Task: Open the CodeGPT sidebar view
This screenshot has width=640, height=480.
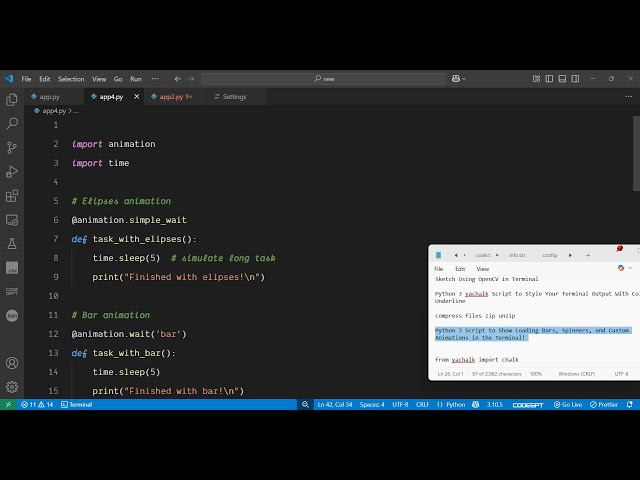Action: [12, 291]
